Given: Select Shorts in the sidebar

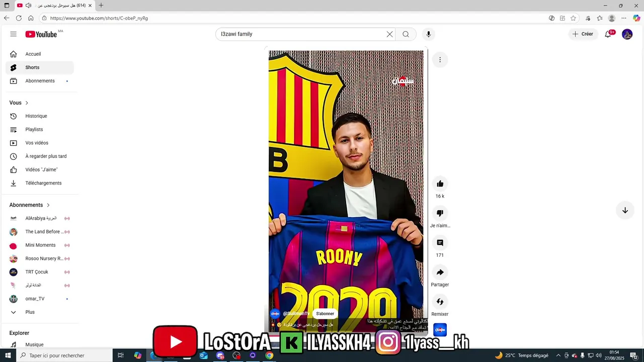Looking at the screenshot, I should click(x=40, y=67).
